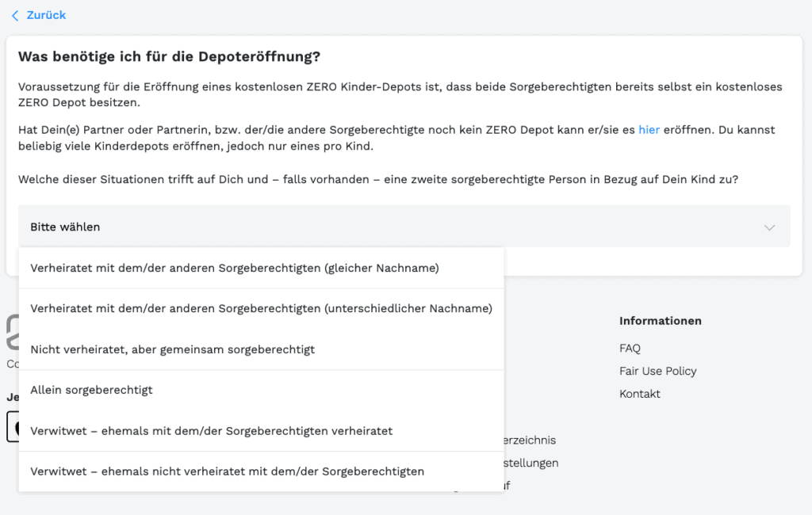Collapse dropdown using its chevron arrow
The image size is (812, 515).
pos(769,227)
